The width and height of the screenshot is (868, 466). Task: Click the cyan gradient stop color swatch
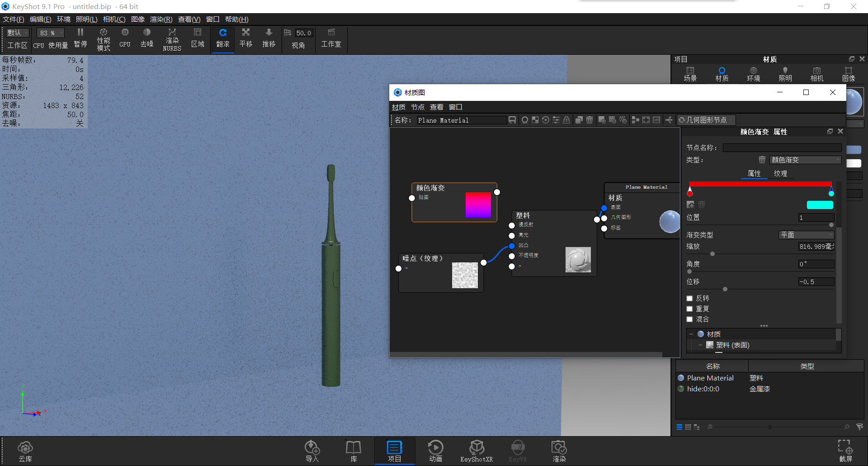tap(820, 205)
